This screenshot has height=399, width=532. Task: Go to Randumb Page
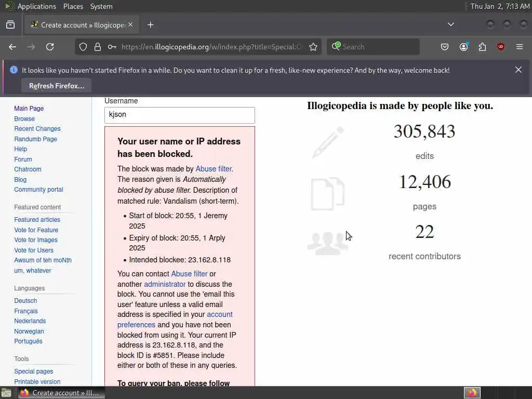point(36,139)
